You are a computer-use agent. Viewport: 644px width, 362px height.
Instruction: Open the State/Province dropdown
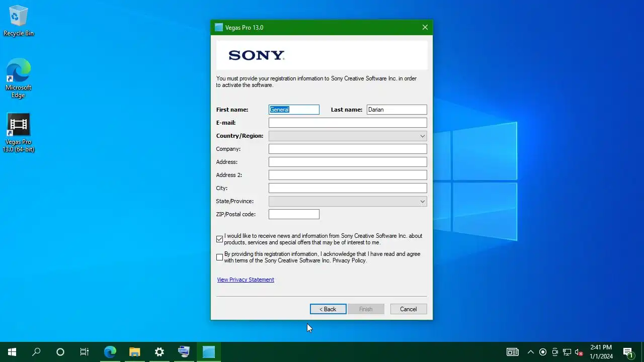(x=348, y=201)
